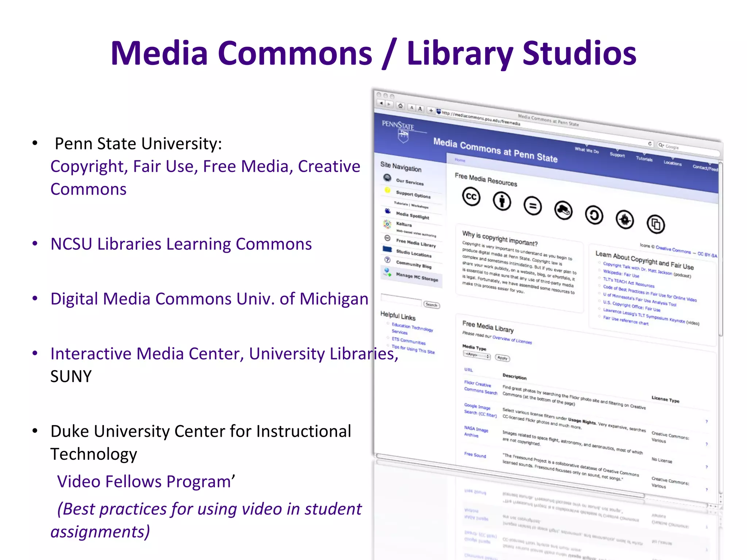The width and height of the screenshot is (747, 560).
Task: Click the Creative Commons icons credit link
Action: (673, 250)
